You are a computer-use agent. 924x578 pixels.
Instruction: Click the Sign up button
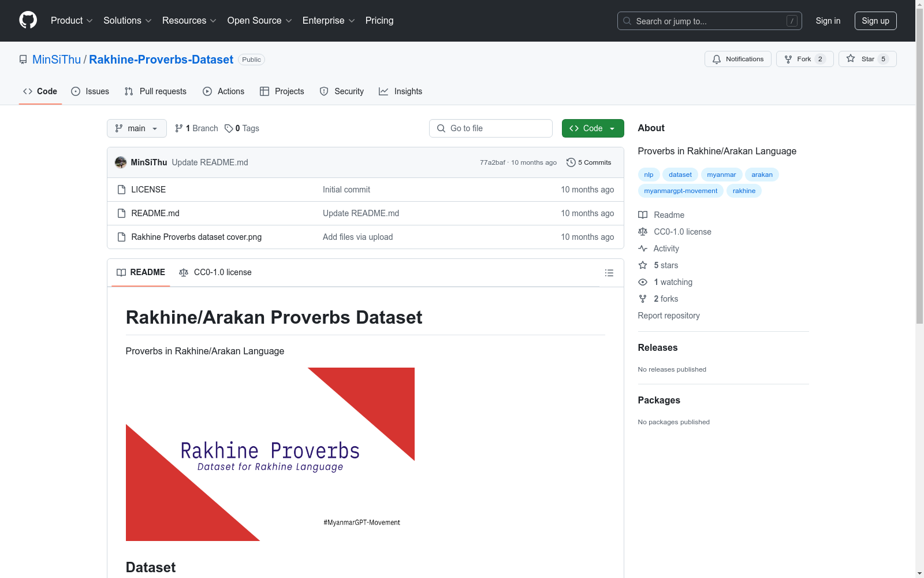coord(875,21)
